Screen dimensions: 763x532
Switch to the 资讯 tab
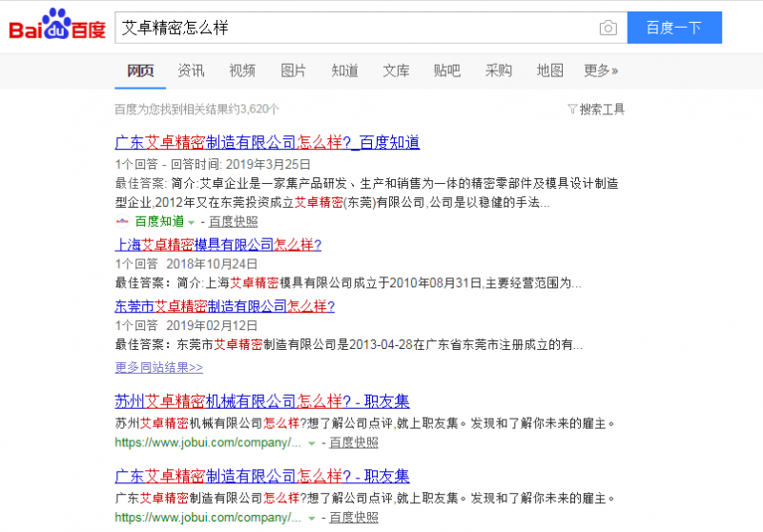point(191,71)
